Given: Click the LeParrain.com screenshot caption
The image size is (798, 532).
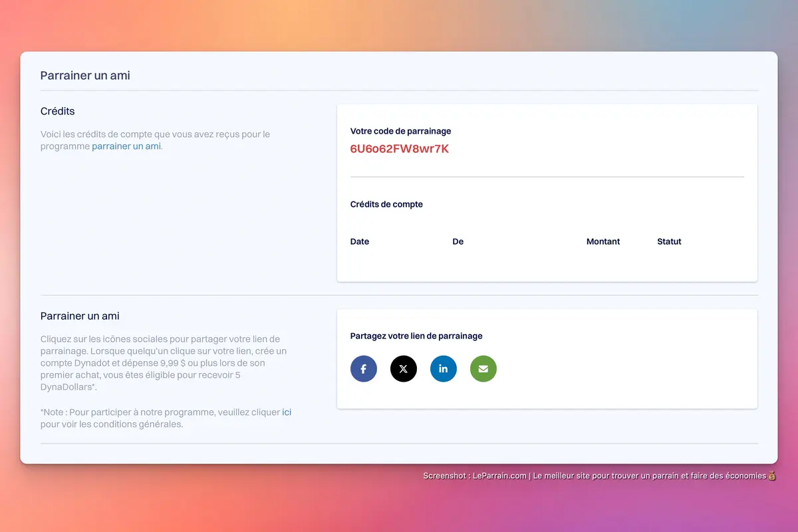Looking at the screenshot, I should 600,476.
